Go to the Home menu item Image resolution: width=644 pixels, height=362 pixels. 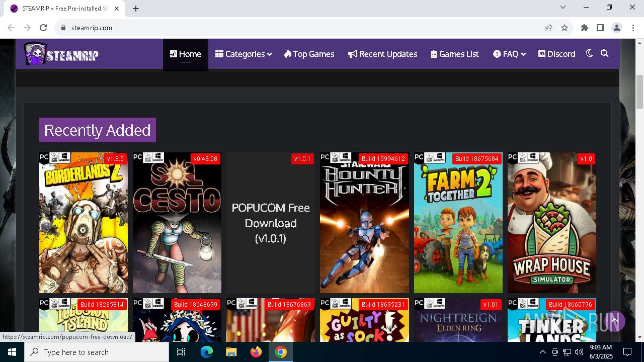185,54
